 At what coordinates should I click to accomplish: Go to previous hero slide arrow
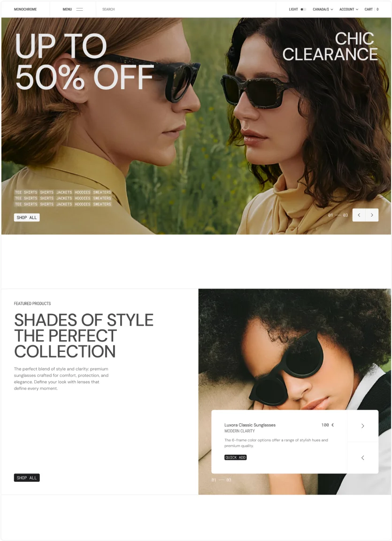359,215
